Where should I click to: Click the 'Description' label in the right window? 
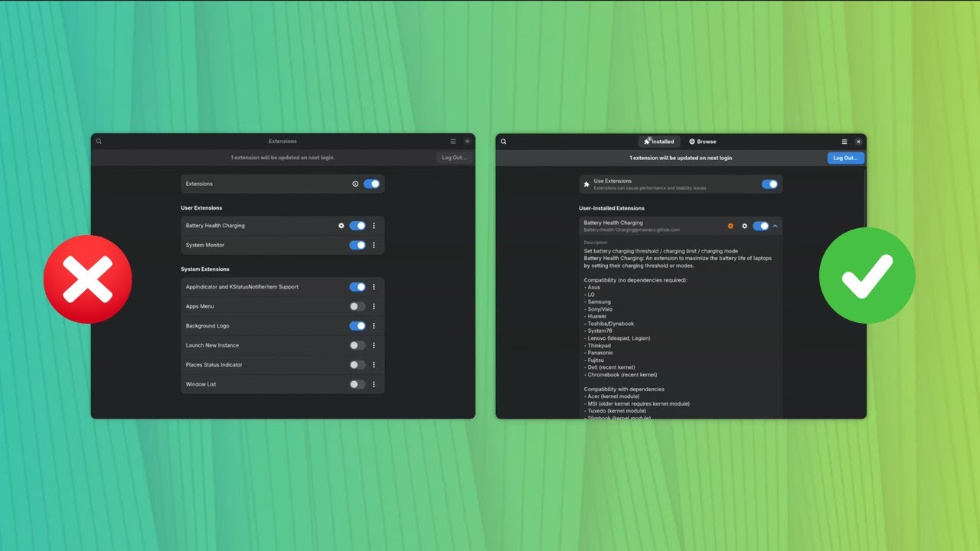pyautogui.click(x=596, y=243)
